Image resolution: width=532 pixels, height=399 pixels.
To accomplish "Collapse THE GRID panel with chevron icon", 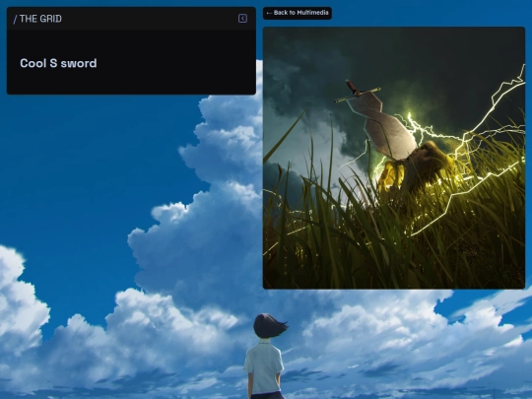I will (x=242, y=19).
